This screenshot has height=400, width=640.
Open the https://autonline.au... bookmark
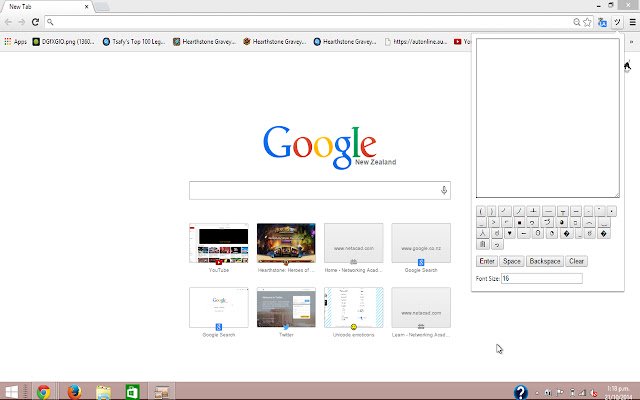coord(416,42)
